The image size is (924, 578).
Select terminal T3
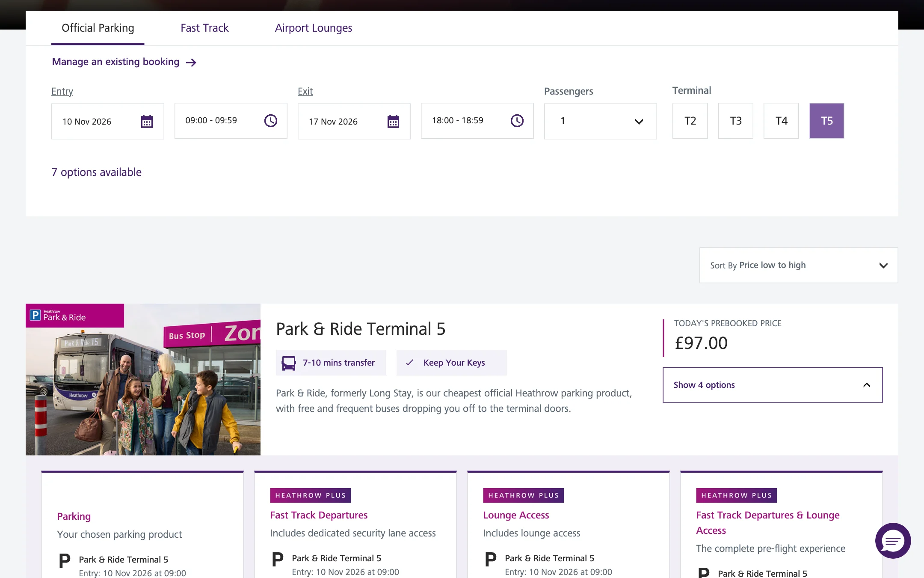[736, 121]
